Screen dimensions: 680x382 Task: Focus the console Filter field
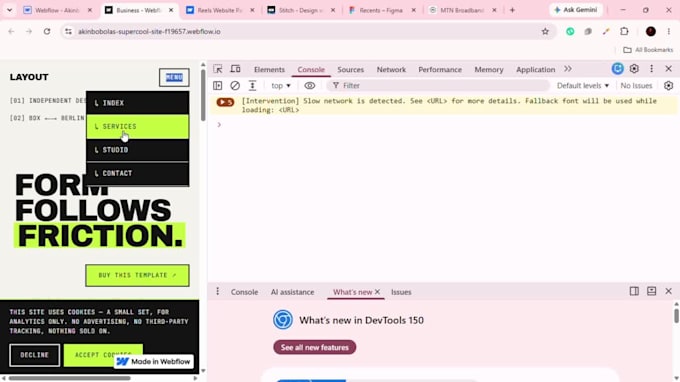[438, 85]
